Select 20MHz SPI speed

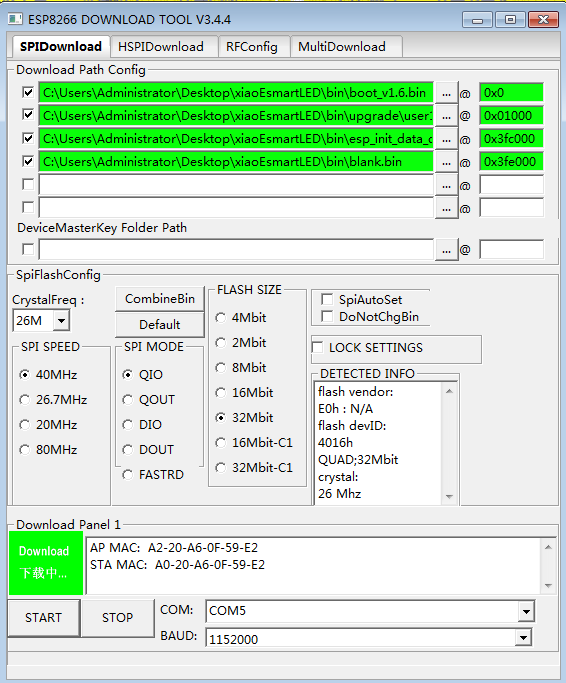pyautogui.click(x=25, y=424)
